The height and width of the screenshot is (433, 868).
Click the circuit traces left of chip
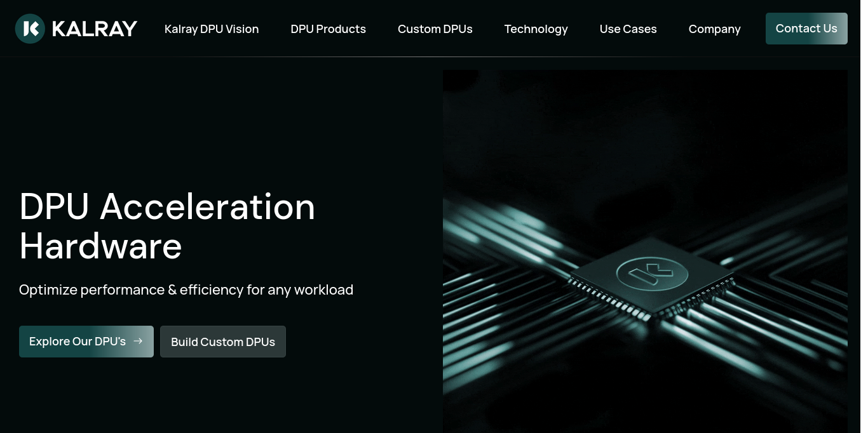[508, 267]
